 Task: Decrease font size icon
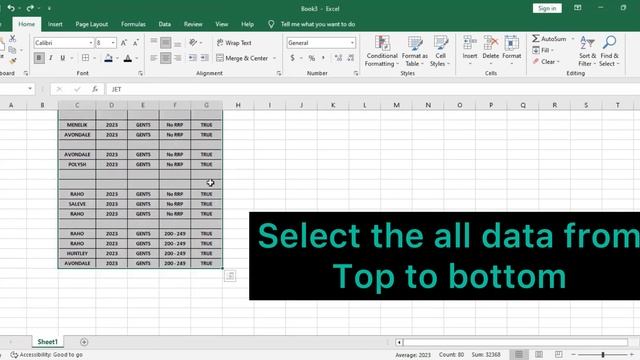coord(136,42)
